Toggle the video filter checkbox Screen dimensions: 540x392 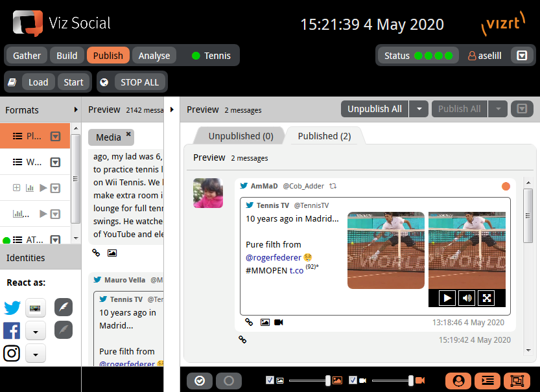click(353, 380)
